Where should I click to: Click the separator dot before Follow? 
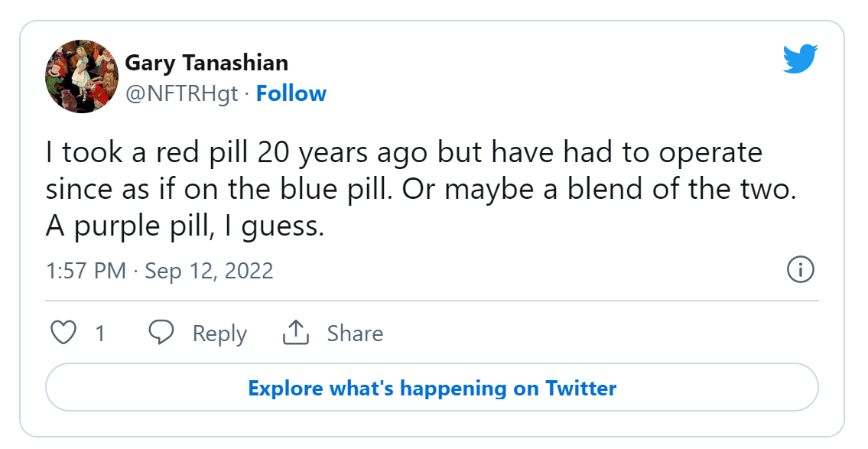coord(247,93)
